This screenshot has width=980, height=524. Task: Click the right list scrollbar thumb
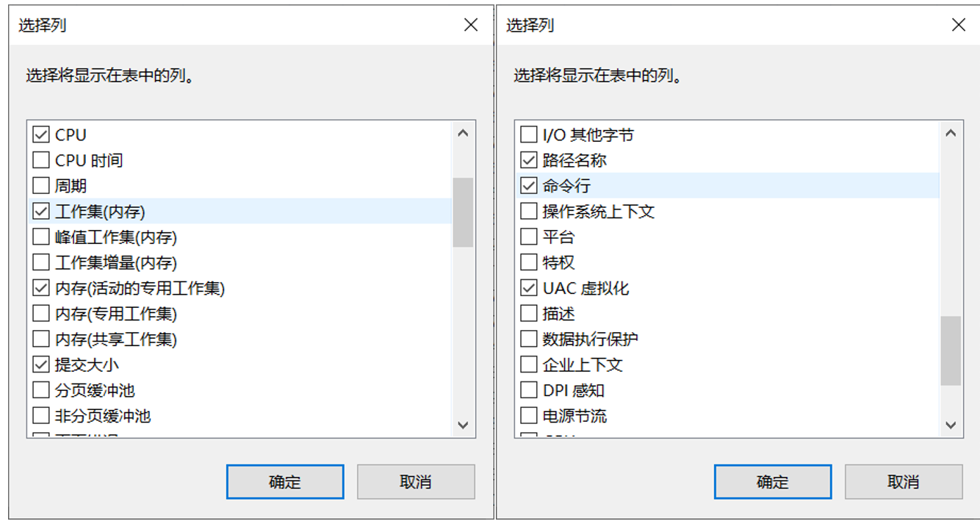click(x=951, y=351)
